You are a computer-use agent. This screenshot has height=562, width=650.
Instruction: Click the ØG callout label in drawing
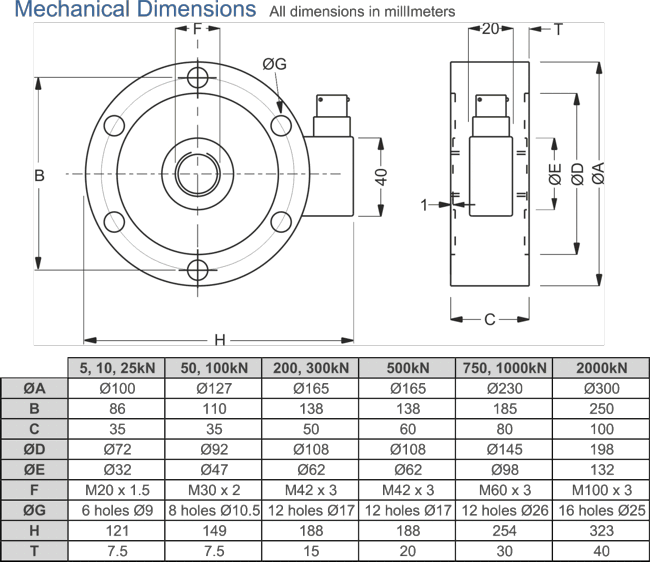pos(275,65)
